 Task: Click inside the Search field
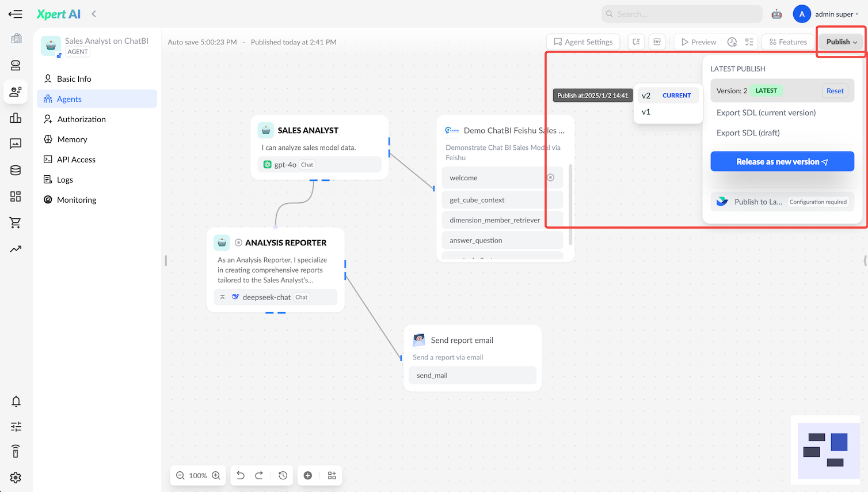point(682,13)
